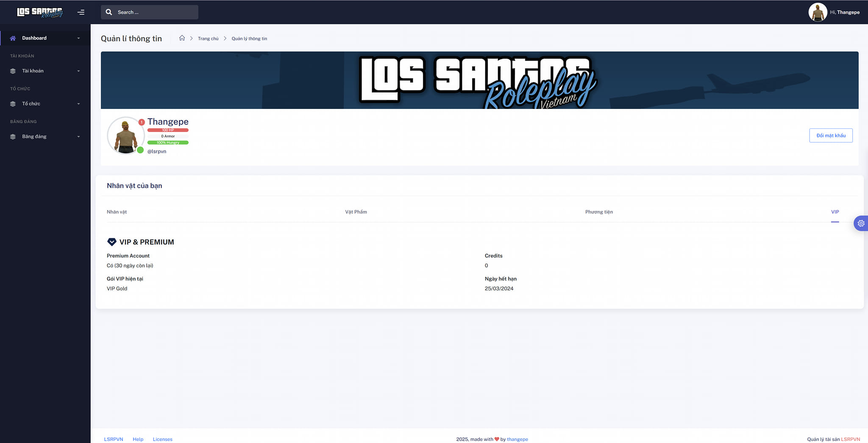Expand the Tổ chức dropdown arrow
Screen dimensions: 868x443
tap(78, 104)
